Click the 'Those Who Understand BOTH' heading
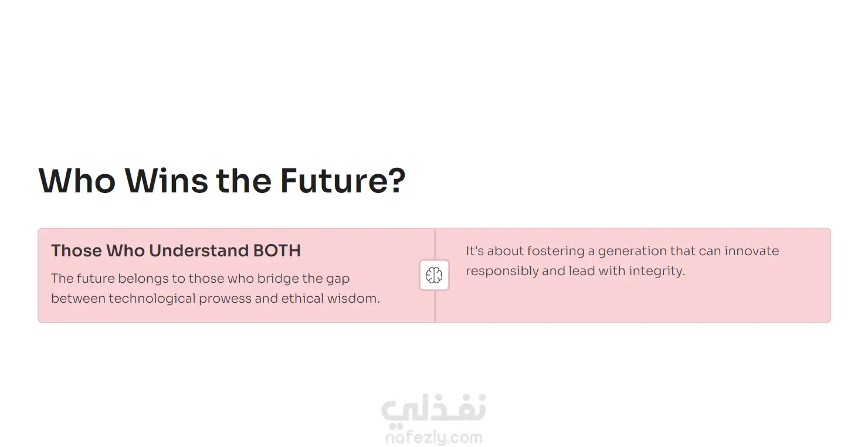The width and height of the screenshot is (868, 447). tap(176, 250)
